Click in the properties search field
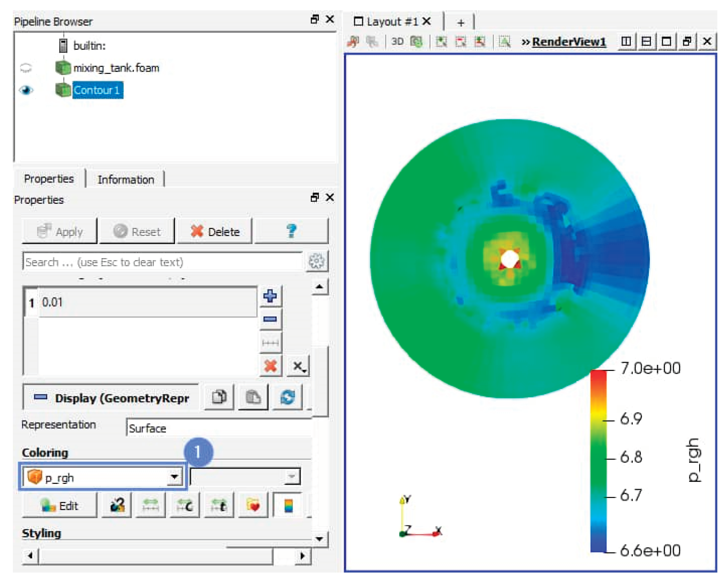This screenshot has width=728, height=588. [162, 262]
